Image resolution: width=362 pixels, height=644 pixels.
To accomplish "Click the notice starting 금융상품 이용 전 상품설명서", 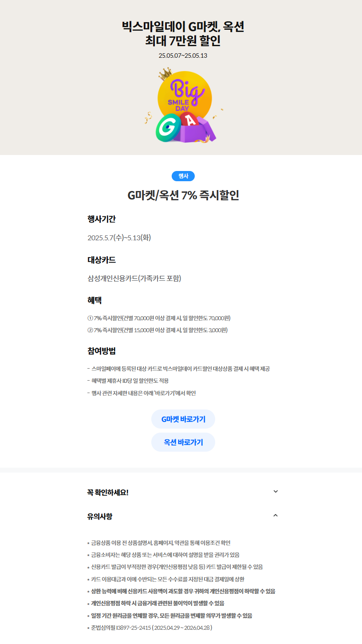I will click(x=159, y=543).
